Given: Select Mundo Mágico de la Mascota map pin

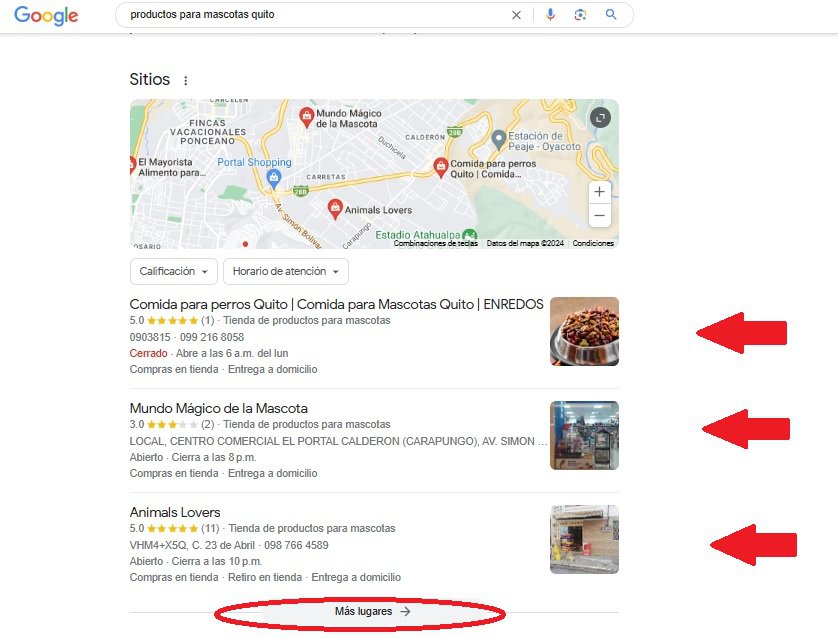Looking at the screenshot, I should pyautogui.click(x=306, y=117).
